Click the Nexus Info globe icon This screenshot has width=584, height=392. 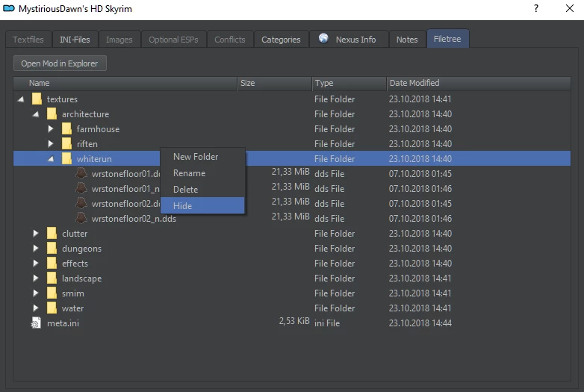(323, 38)
